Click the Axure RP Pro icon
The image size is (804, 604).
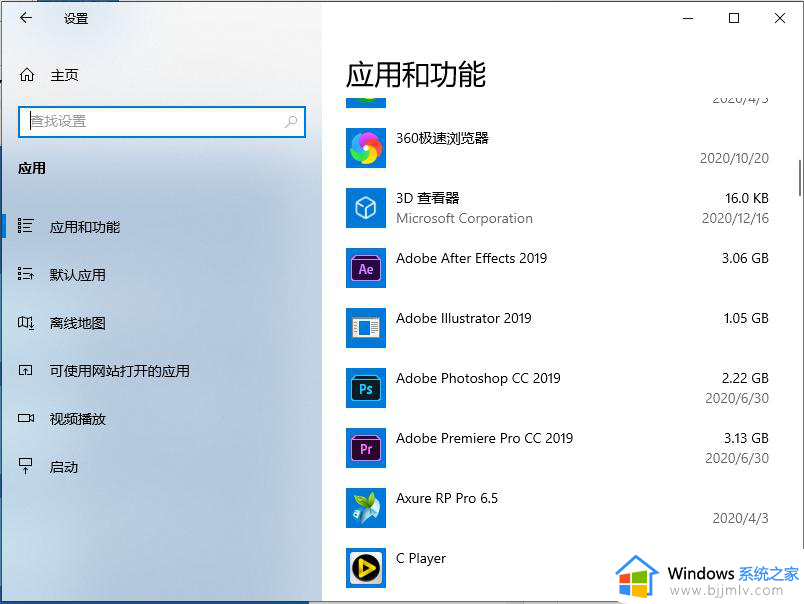tap(366, 508)
